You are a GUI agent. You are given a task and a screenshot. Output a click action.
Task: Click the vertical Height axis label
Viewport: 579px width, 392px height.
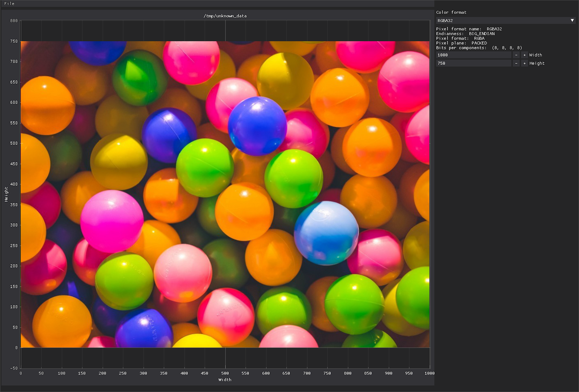[6, 194]
